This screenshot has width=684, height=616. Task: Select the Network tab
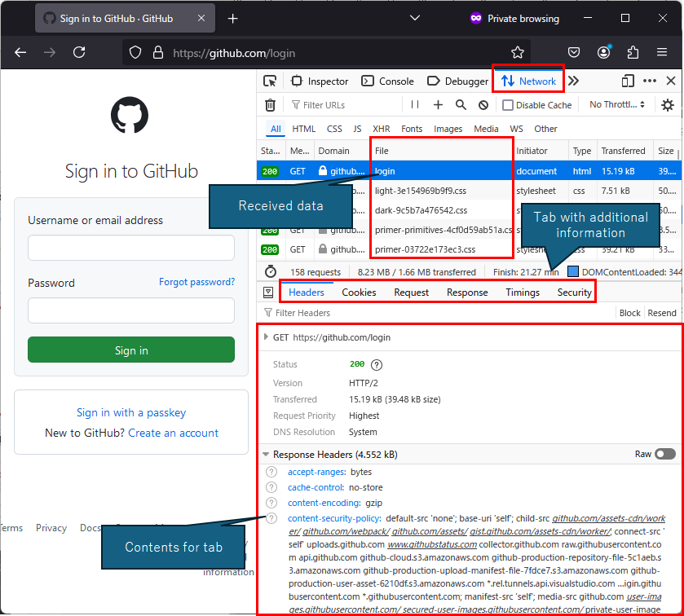click(528, 81)
